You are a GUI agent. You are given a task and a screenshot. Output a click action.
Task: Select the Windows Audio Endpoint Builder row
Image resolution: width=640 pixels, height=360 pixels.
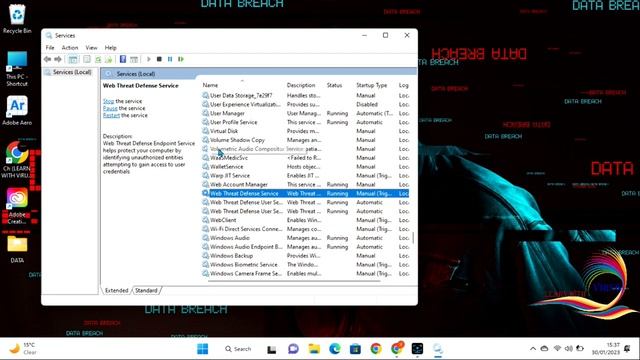tap(305, 247)
